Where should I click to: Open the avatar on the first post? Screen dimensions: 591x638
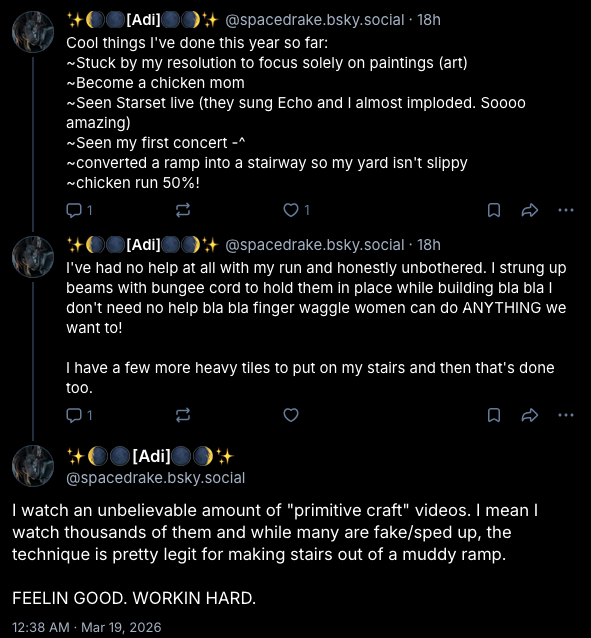pyautogui.click(x=33, y=32)
